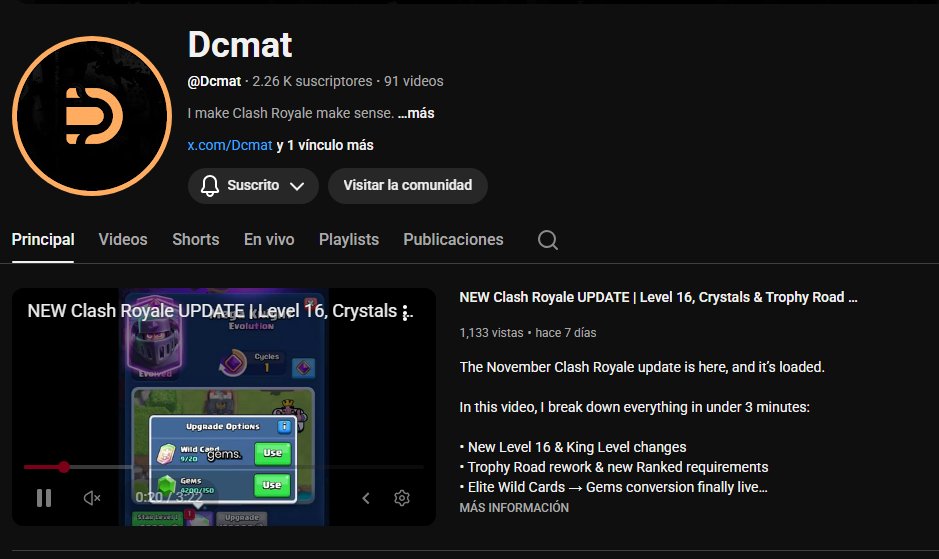Expand the Suscrito subscription dropdown chevron
The height and width of the screenshot is (559, 939).
pyautogui.click(x=297, y=186)
